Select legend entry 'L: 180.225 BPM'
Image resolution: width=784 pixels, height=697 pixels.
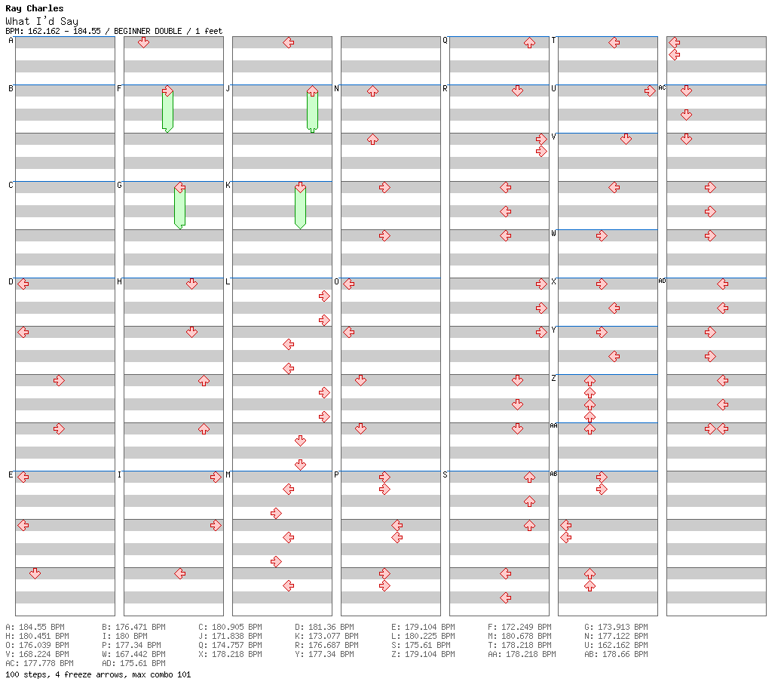423,636
